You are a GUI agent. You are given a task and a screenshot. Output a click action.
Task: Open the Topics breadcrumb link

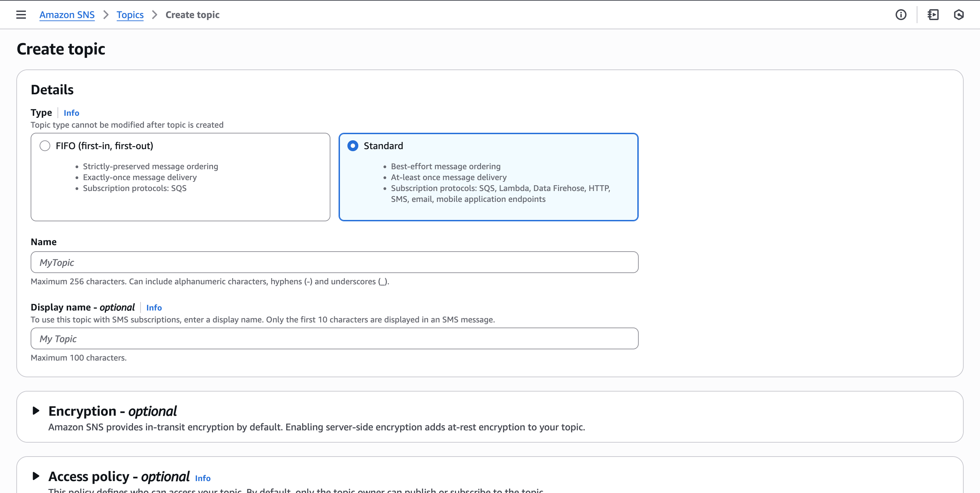click(130, 15)
